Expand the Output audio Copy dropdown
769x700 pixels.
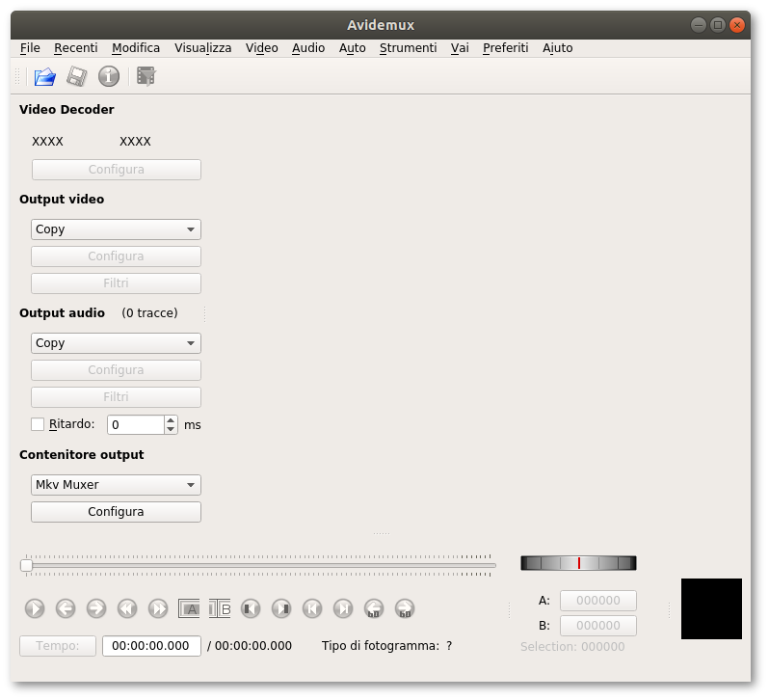(x=116, y=343)
